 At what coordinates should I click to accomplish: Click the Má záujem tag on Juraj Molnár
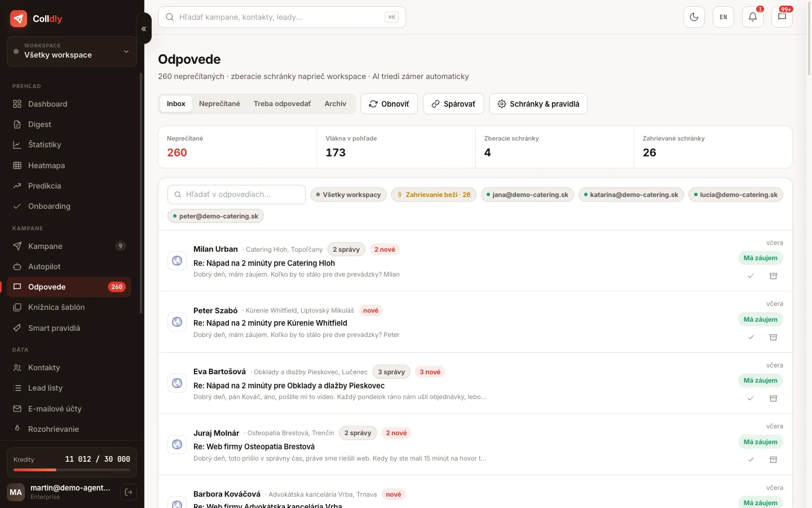pyautogui.click(x=760, y=442)
